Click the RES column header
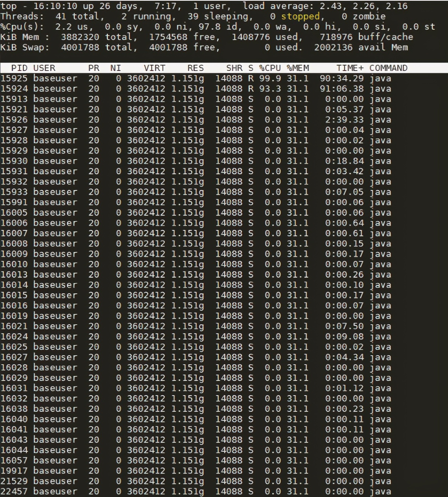The height and width of the screenshot is (497, 448). tap(196, 68)
